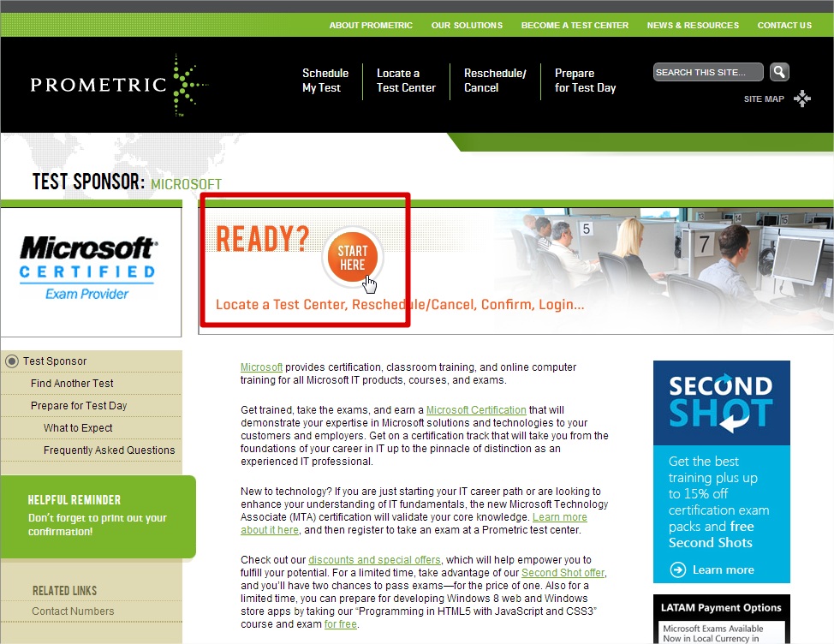Open Frequently Asked Questions sidebar item

point(109,450)
